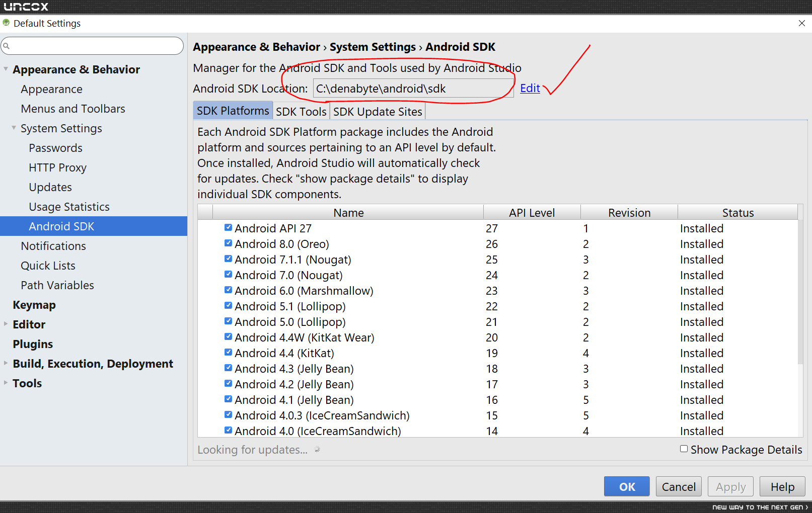Viewport: 812px width, 513px height.
Task: Open Help for this dialog
Action: (782, 486)
